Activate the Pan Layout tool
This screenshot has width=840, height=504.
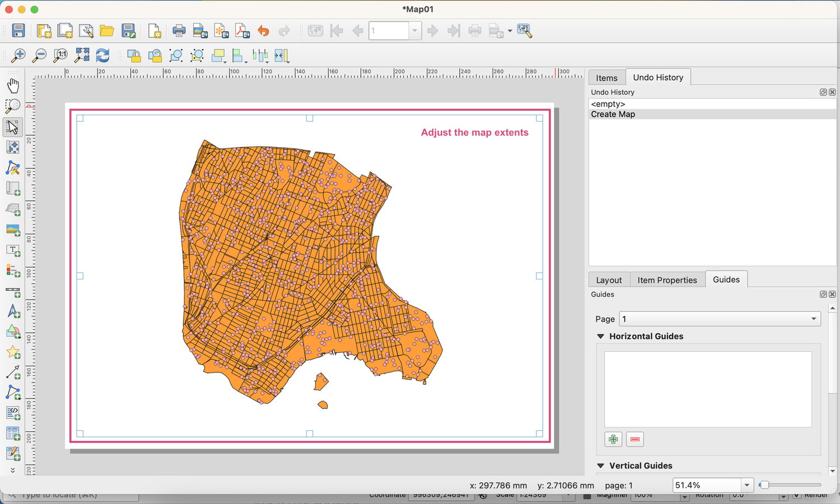tap(13, 85)
